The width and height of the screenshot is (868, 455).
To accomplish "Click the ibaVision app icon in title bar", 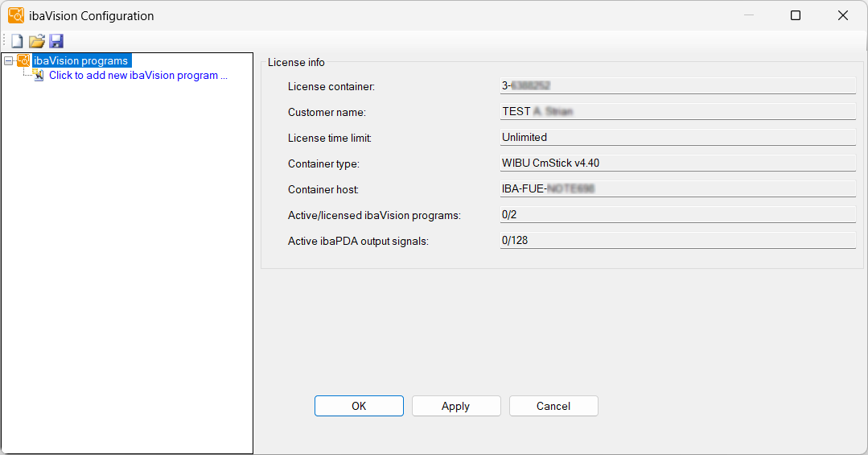I will [x=16, y=15].
